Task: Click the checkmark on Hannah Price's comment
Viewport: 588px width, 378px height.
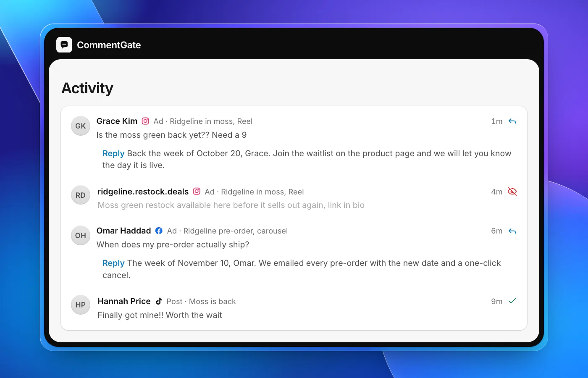Action: 512,301
